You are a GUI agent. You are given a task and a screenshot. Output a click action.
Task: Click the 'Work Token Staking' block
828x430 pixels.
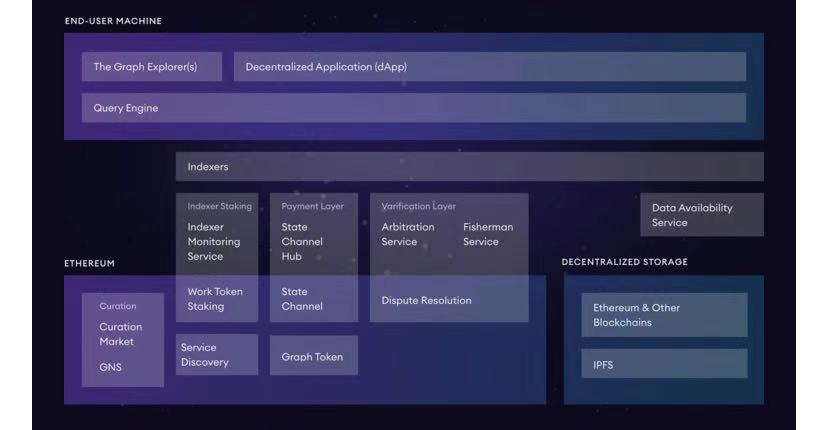(x=217, y=299)
